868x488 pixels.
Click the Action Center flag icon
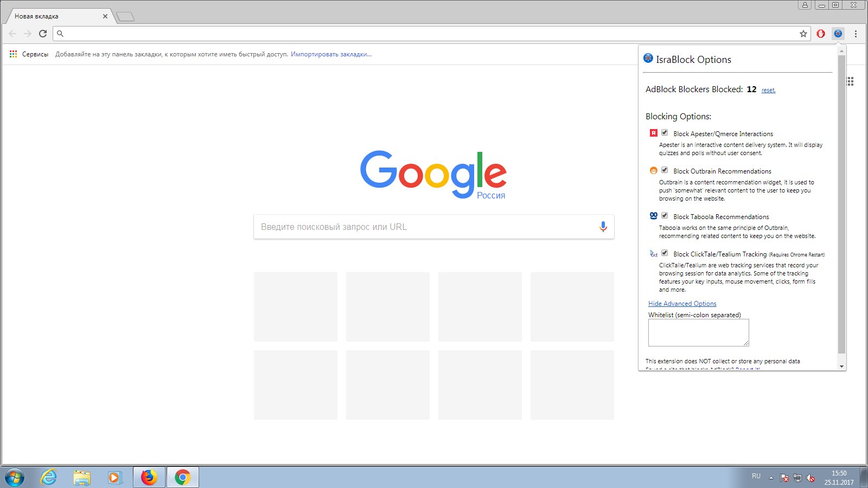pyautogui.click(x=784, y=478)
